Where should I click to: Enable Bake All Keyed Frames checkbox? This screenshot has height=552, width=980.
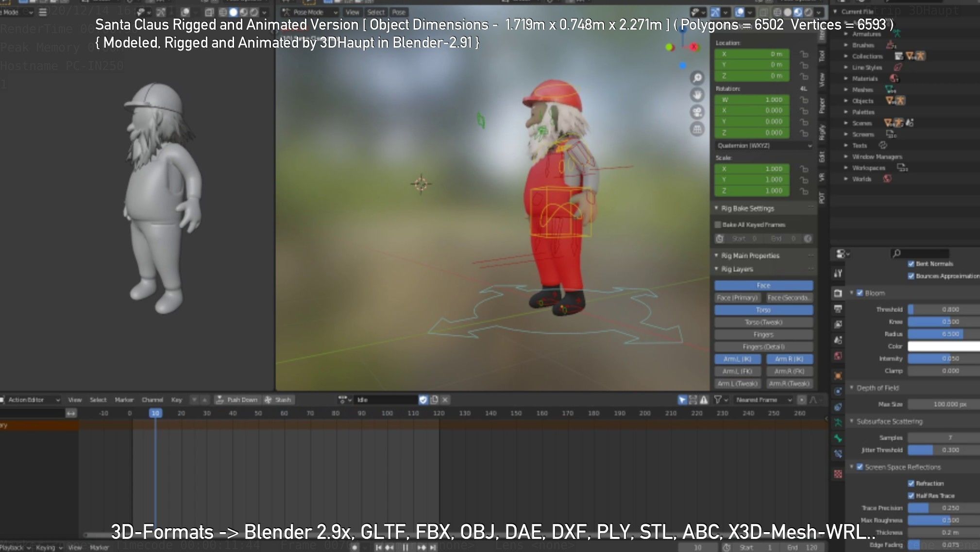pos(718,224)
